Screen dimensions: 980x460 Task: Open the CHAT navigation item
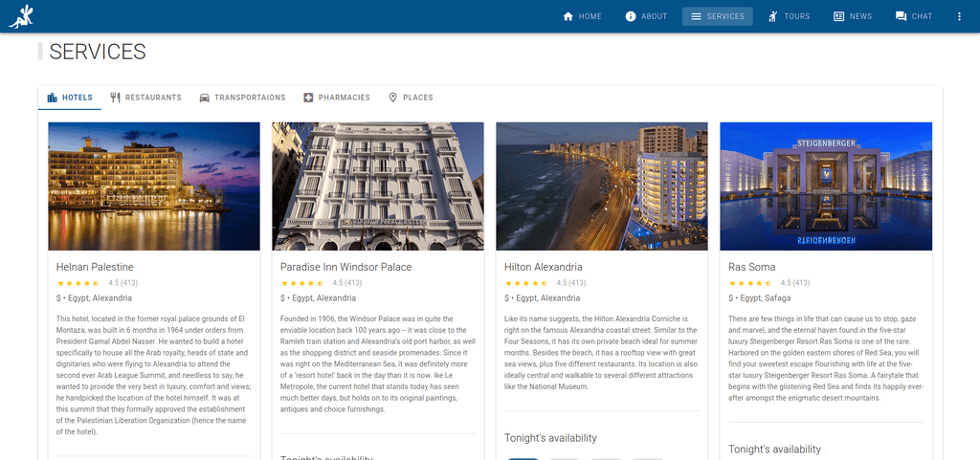point(914,16)
